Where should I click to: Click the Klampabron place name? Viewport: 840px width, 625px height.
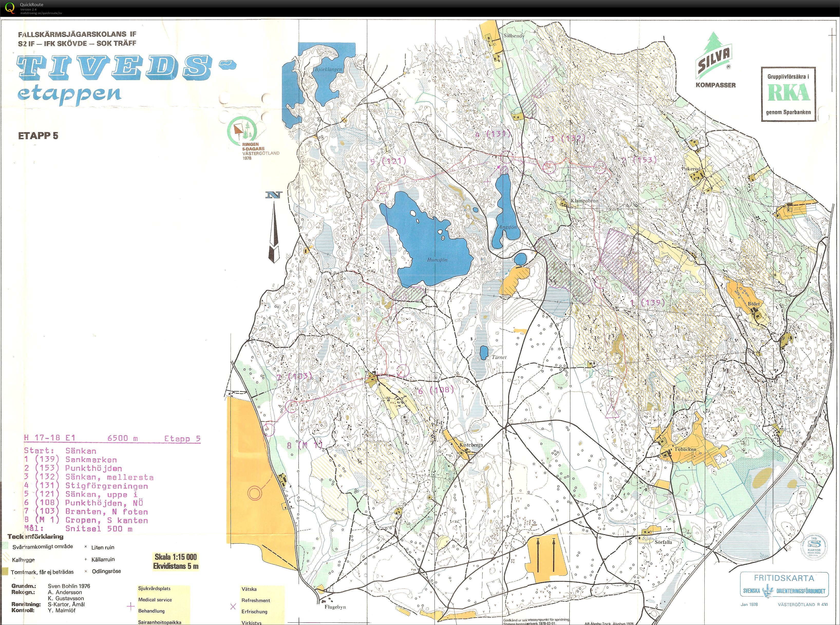(x=584, y=201)
